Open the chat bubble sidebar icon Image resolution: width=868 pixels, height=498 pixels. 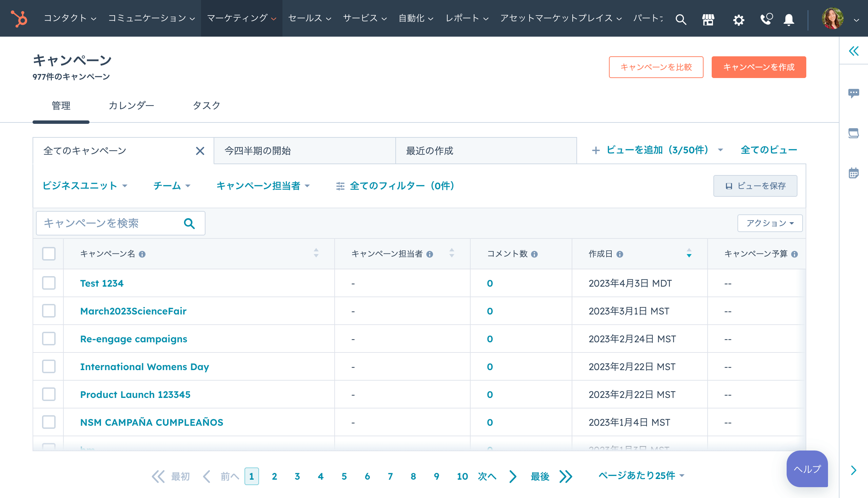tap(854, 93)
